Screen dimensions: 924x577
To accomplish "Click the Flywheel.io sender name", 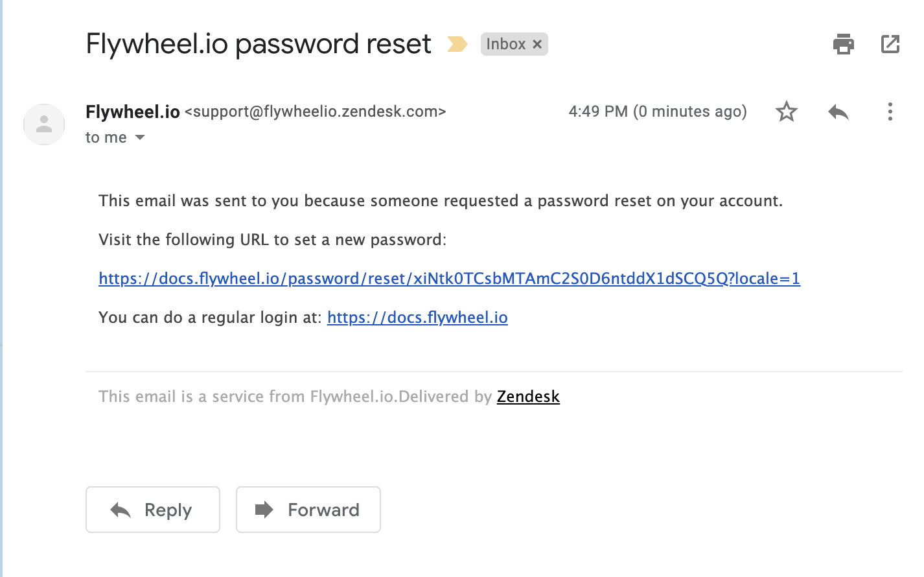I will (133, 112).
